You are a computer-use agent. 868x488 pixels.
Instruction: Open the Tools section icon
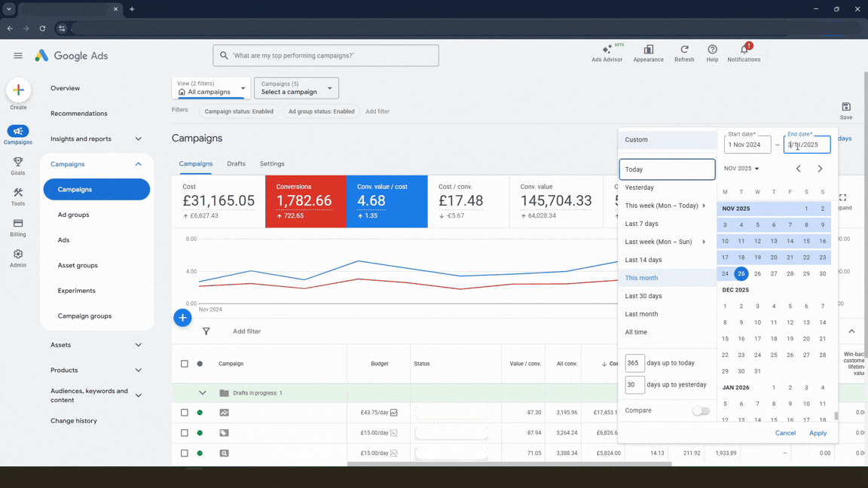tap(18, 197)
